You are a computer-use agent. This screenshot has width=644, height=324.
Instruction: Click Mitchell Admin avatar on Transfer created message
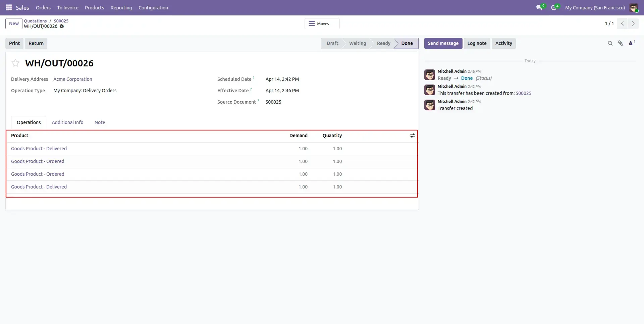pyautogui.click(x=430, y=105)
